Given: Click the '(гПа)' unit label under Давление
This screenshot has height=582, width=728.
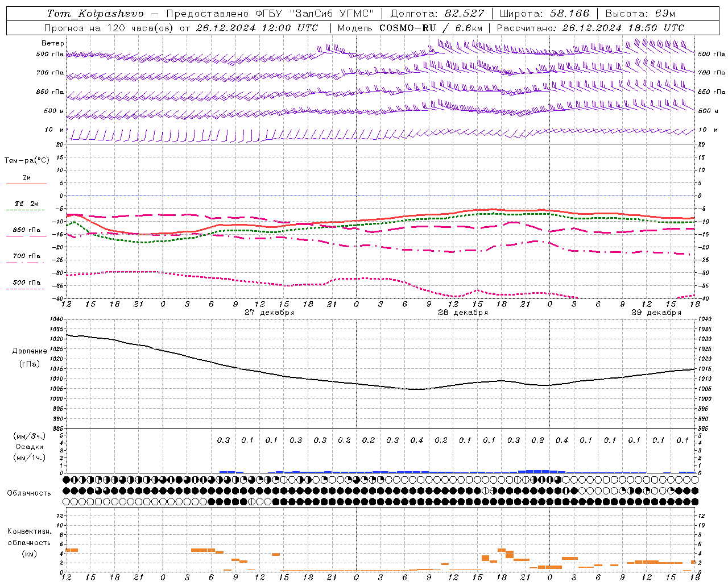Looking at the screenshot, I should 30,364.
